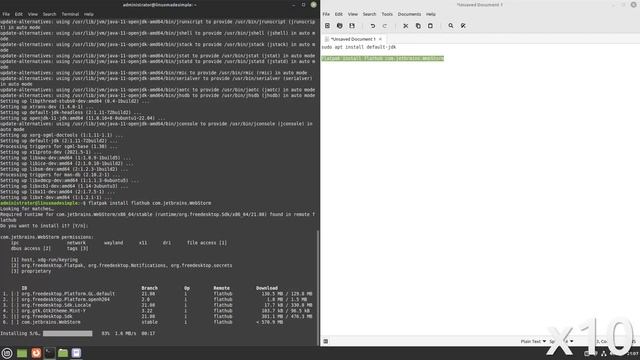Click the Find and Replace icon in editor
The image size is (640, 360).
click(463, 26)
